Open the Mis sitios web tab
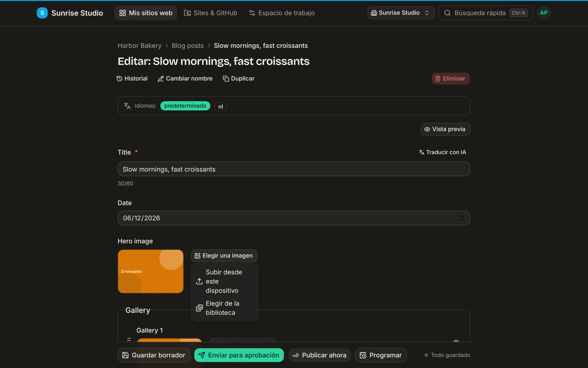Screen dimensions: 588x368 point(146,13)
